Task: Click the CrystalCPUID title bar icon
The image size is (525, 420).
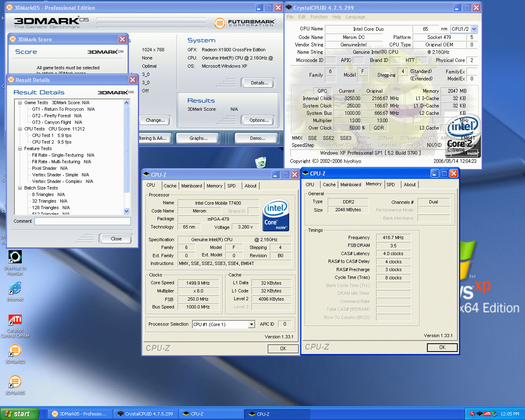Action: (x=289, y=7)
